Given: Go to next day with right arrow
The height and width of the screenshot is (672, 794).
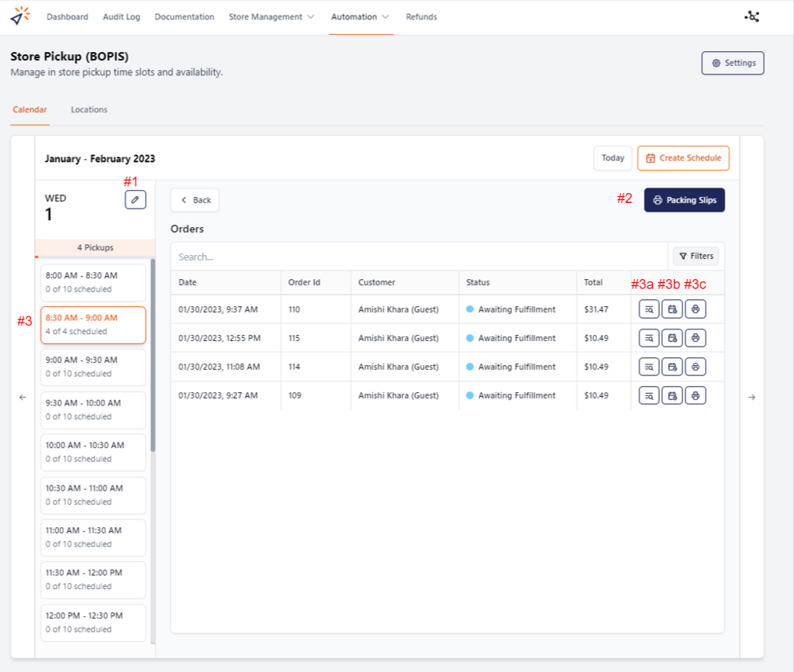Looking at the screenshot, I should click(x=752, y=397).
